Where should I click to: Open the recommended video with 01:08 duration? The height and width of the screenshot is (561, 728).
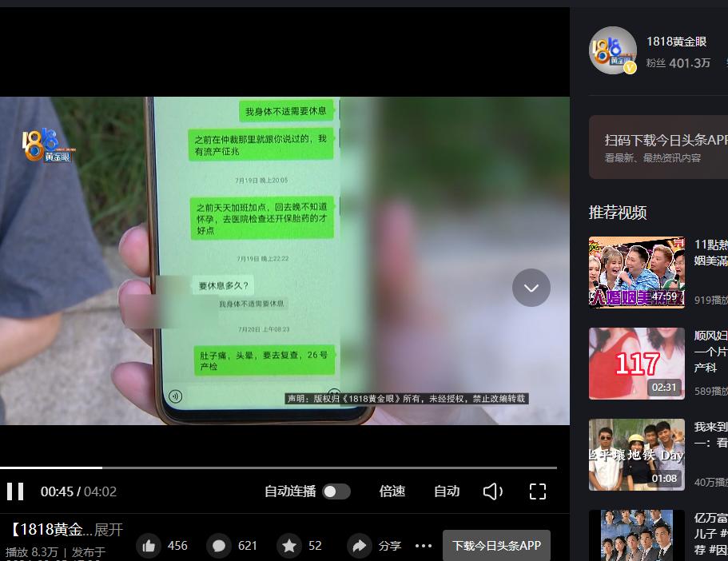637,455
